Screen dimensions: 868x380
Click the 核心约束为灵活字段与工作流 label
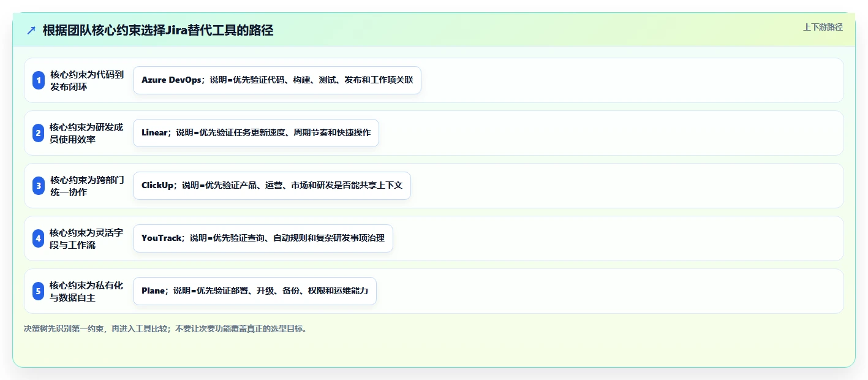pos(86,238)
